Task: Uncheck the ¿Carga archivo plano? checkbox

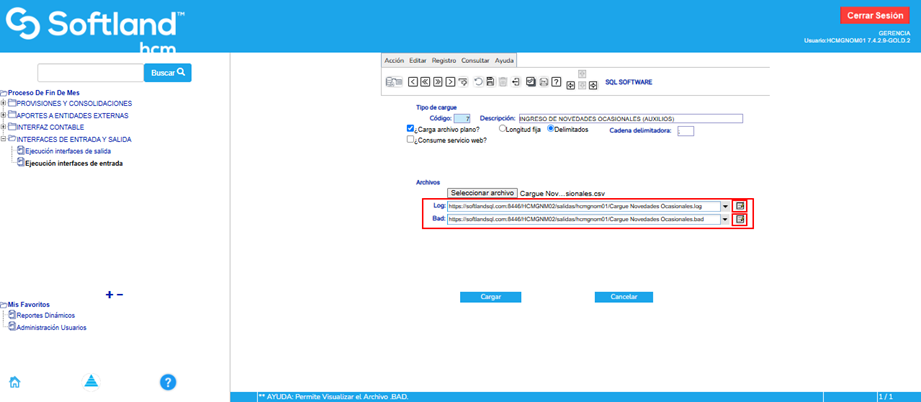Action: (x=411, y=129)
